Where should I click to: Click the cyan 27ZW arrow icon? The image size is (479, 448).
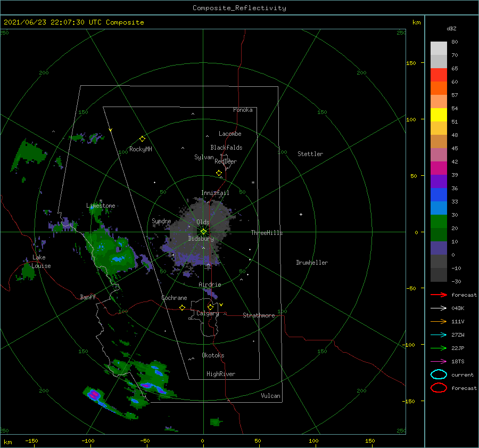click(x=439, y=335)
